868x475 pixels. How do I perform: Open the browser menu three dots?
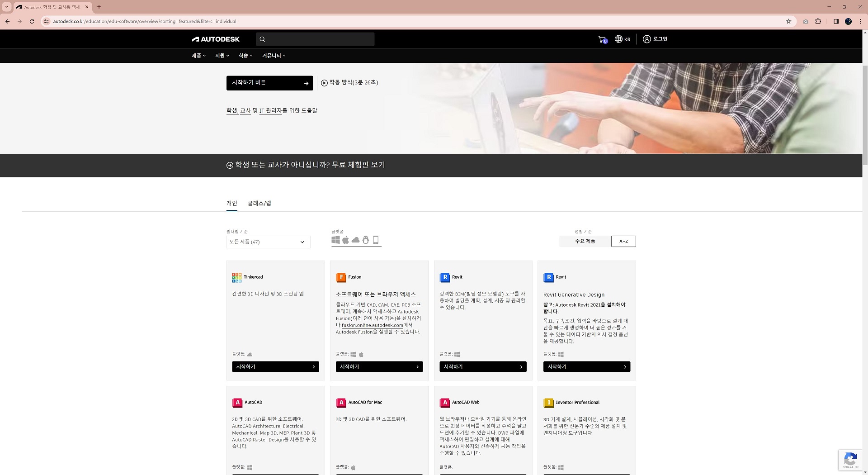(x=861, y=21)
